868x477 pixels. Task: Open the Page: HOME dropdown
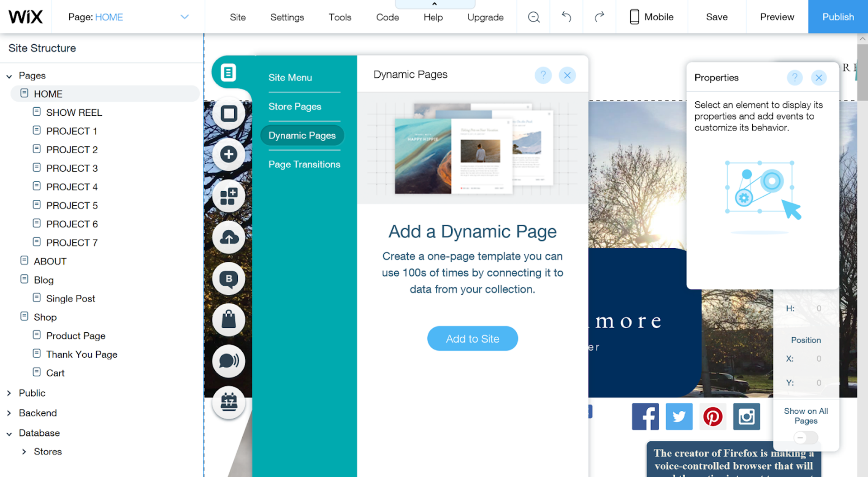coord(129,17)
